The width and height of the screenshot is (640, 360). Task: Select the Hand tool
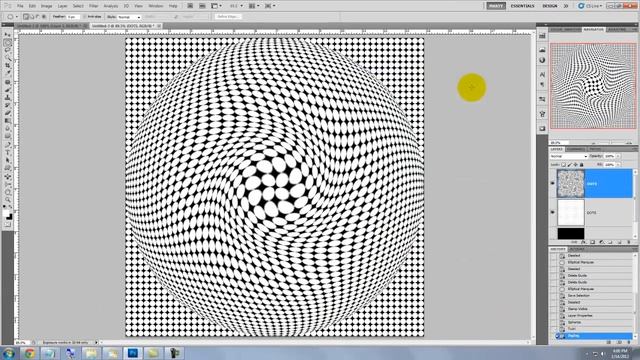(8, 192)
